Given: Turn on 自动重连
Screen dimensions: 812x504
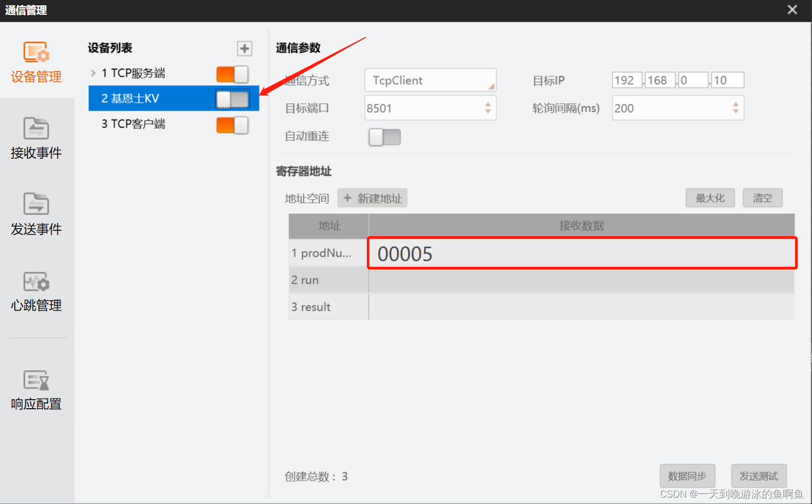Looking at the screenshot, I should coord(384,137).
